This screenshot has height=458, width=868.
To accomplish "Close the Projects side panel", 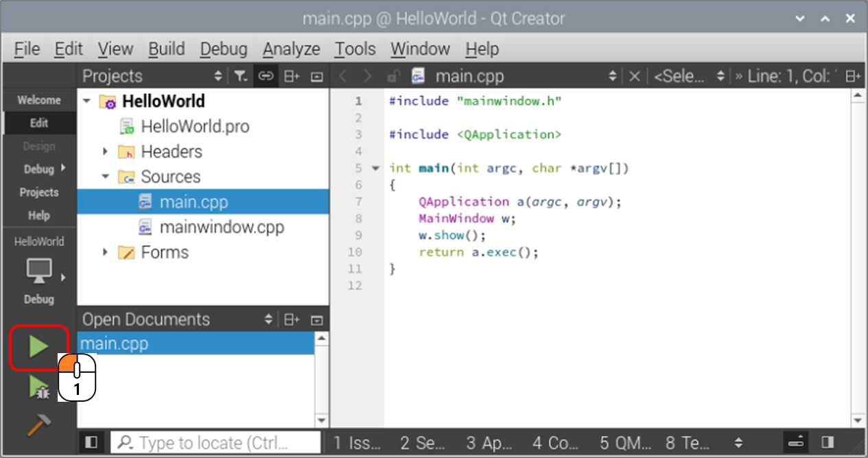I will click(316, 76).
